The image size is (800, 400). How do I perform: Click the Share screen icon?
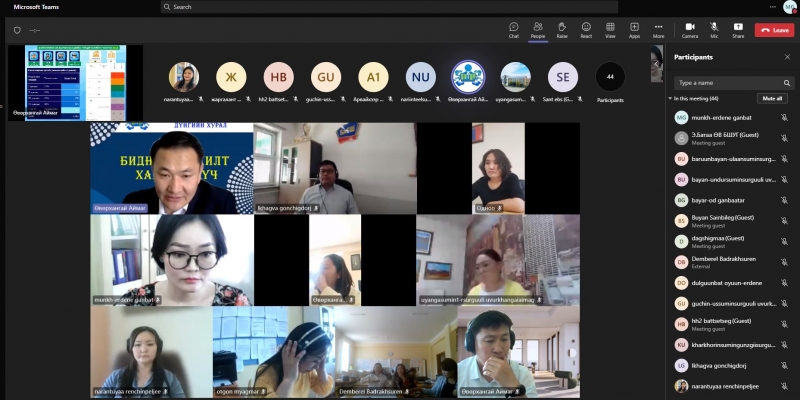pos(738,29)
